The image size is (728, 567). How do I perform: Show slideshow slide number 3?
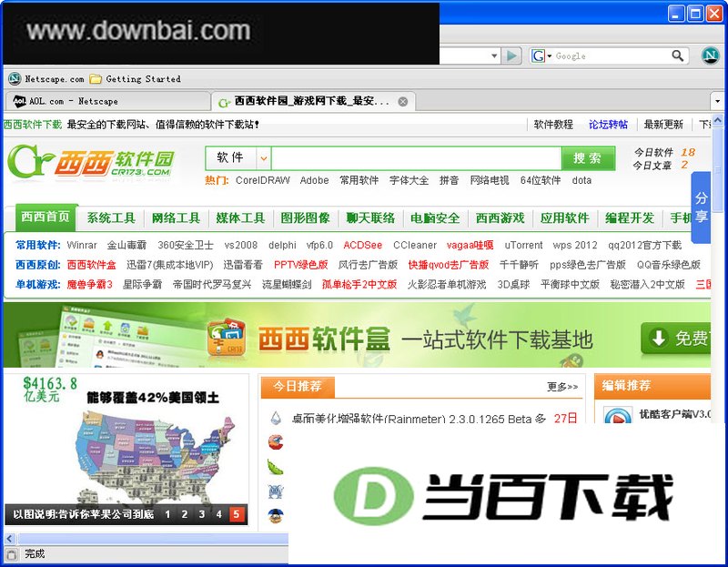(202, 514)
